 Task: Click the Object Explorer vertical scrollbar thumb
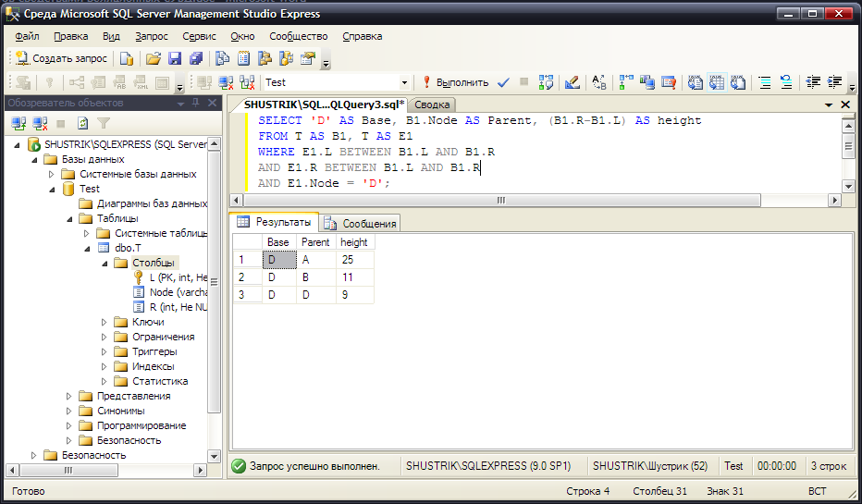[x=215, y=282]
